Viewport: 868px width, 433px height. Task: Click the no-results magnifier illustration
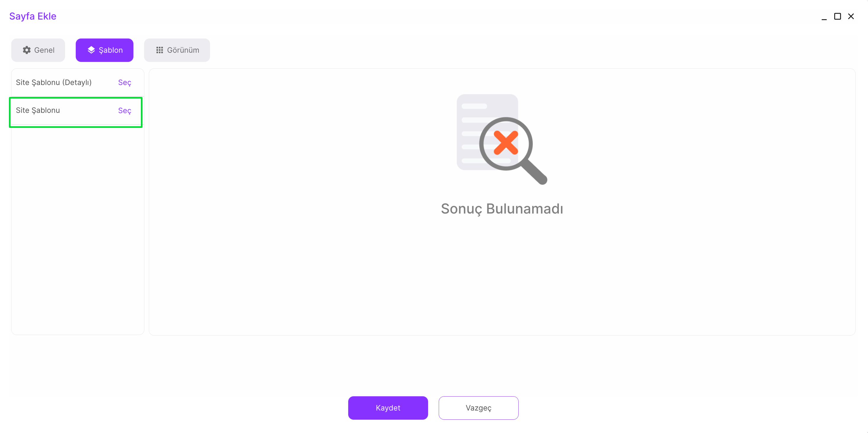tap(501, 139)
